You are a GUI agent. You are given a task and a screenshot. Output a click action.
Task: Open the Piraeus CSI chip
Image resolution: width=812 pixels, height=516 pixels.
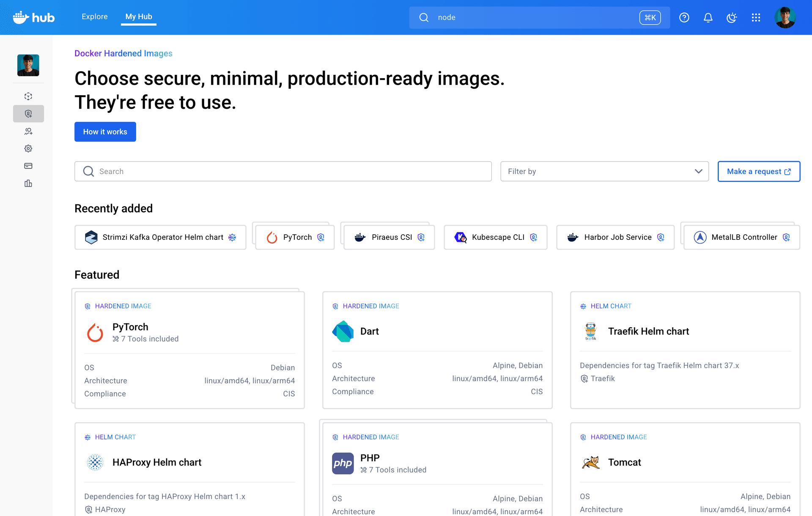389,237
